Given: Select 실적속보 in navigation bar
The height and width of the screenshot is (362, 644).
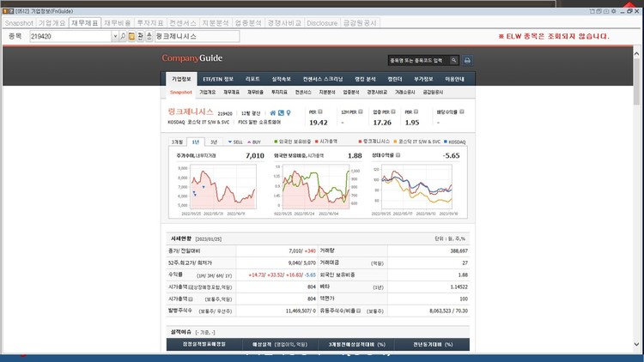Looking at the screenshot, I should click(x=282, y=79).
